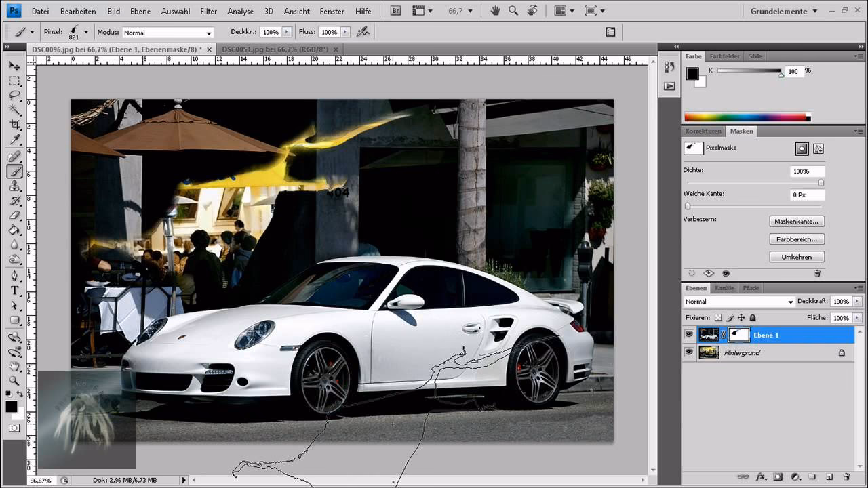Switch to the Kanäle tab
The height and width of the screenshot is (488, 868).
point(724,287)
